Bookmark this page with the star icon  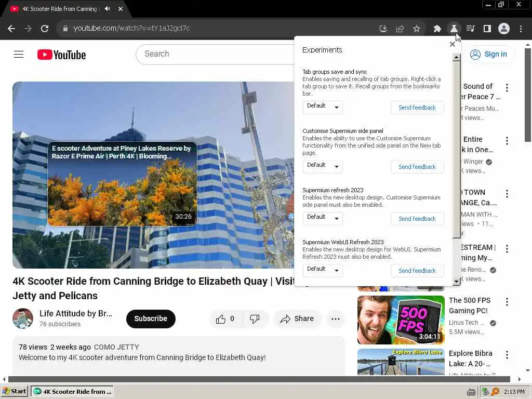tap(417, 29)
